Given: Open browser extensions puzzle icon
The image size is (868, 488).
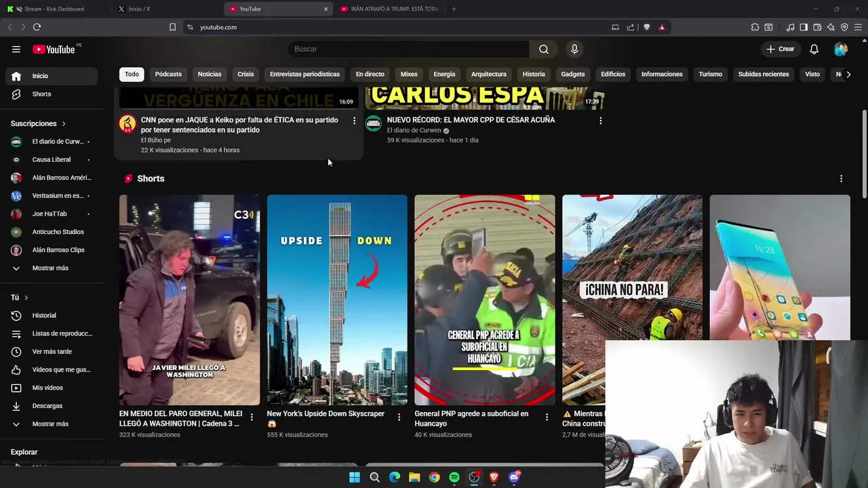Looking at the screenshot, I should click(755, 27).
